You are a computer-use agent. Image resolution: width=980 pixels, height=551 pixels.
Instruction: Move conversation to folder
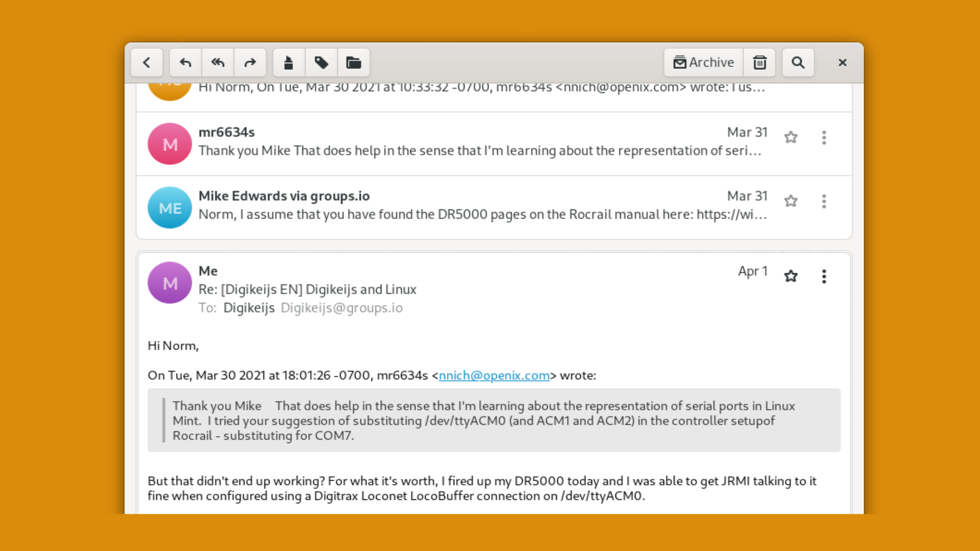354,62
